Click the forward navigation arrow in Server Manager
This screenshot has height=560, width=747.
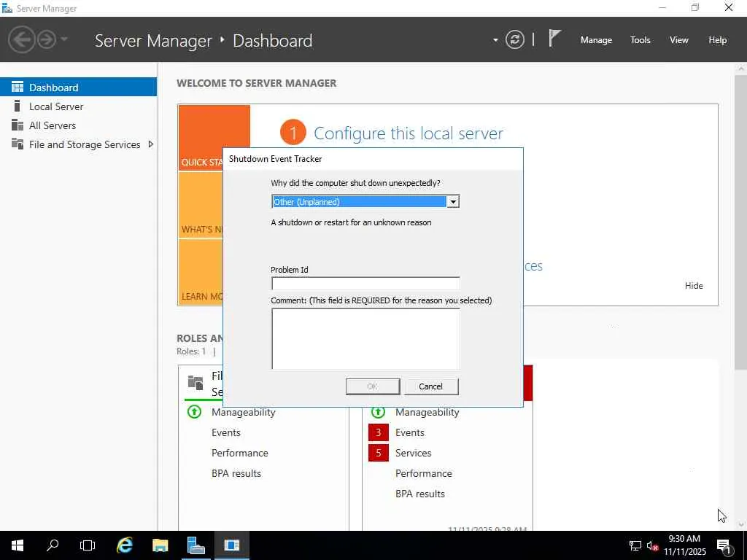(47, 39)
